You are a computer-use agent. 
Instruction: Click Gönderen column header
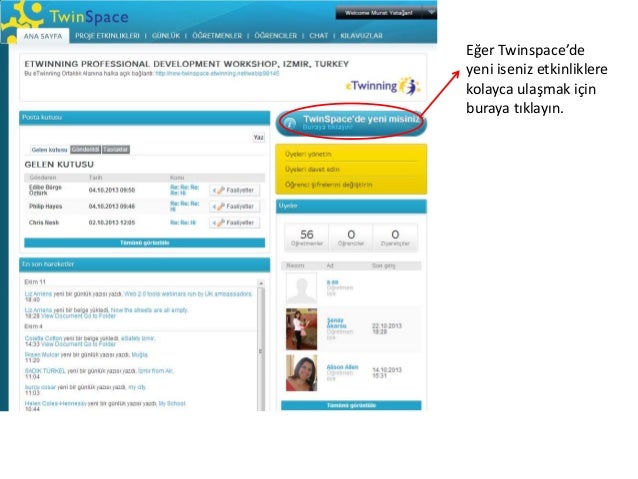point(43,178)
